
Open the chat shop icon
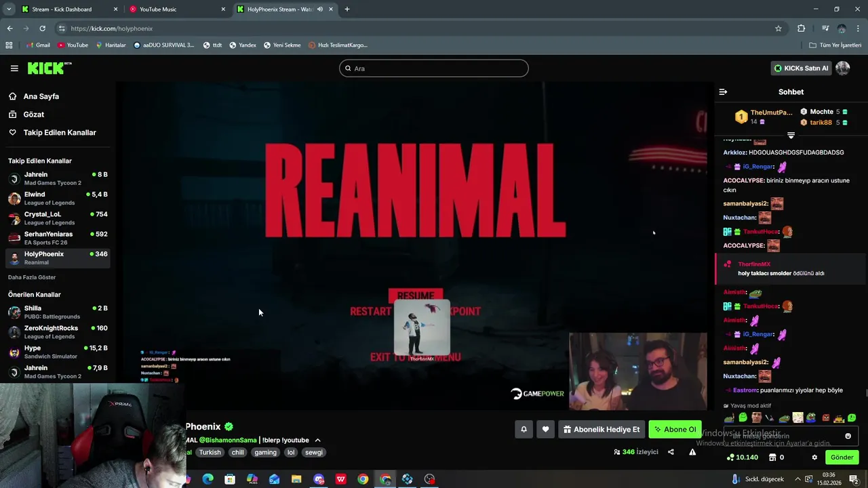(772, 457)
